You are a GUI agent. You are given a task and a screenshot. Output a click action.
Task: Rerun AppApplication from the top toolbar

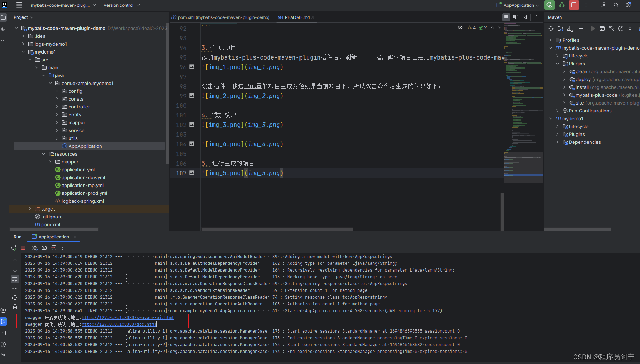click(x=550, y=5)
